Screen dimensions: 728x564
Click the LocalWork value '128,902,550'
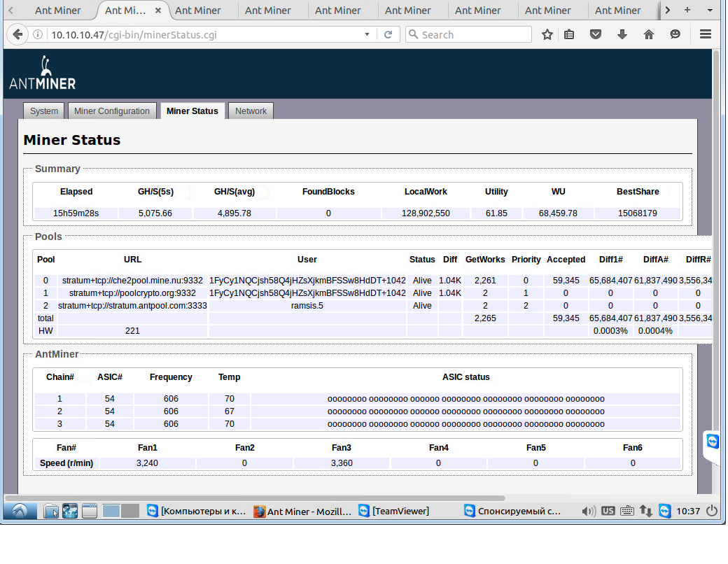point(426,213)
